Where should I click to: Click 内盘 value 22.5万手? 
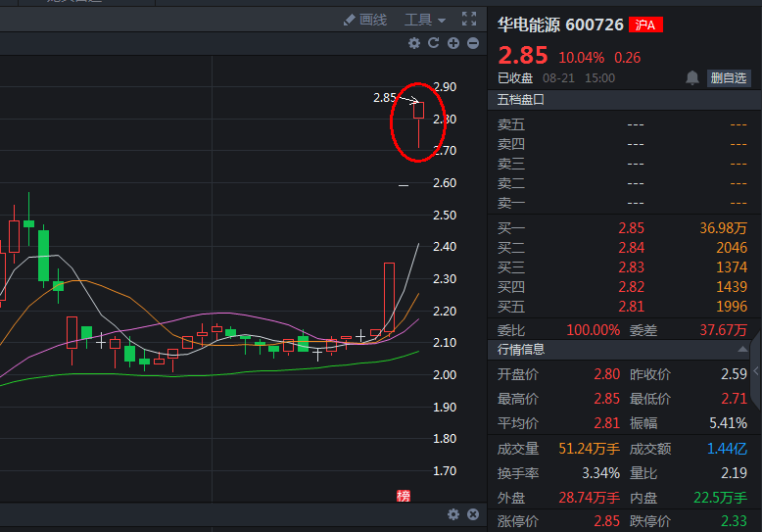(720, 498)
